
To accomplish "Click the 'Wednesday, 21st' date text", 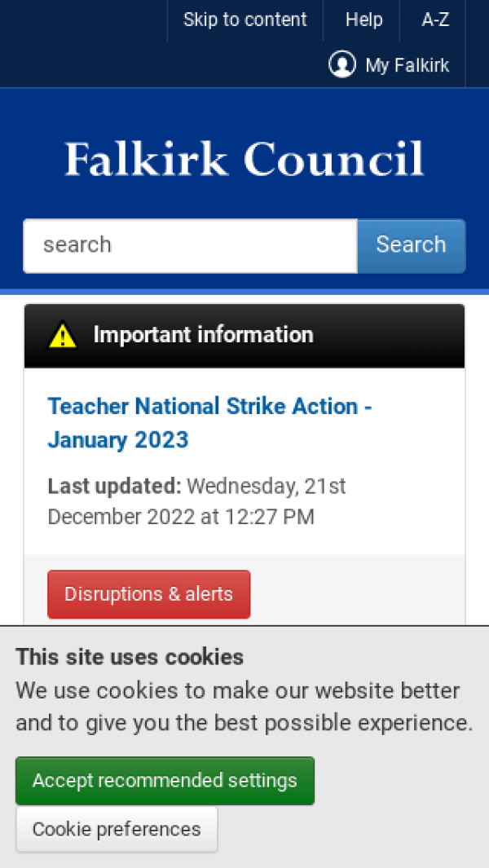I will (x=267, y=487).
